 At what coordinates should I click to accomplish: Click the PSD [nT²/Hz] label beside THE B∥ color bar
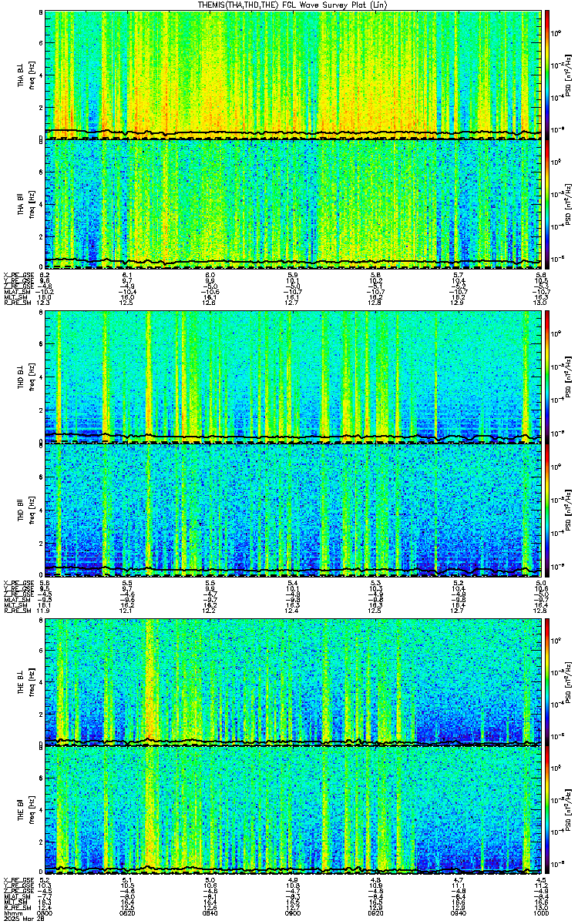[x=568, y=811]
